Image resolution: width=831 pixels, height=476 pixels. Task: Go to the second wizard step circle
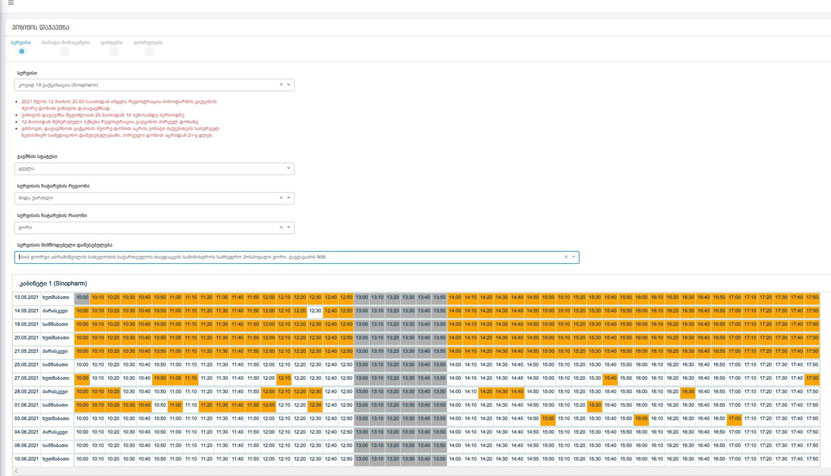click(x=65, y=51)
